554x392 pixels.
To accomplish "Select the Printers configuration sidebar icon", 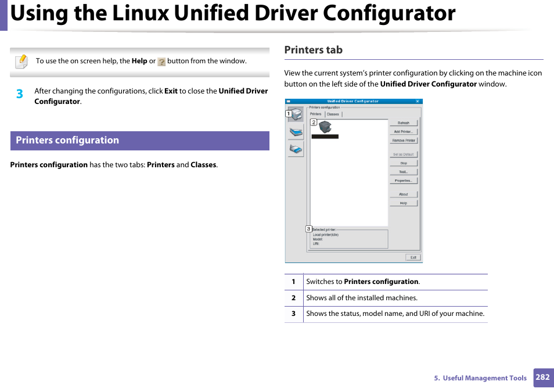I will tap(296, 115).
